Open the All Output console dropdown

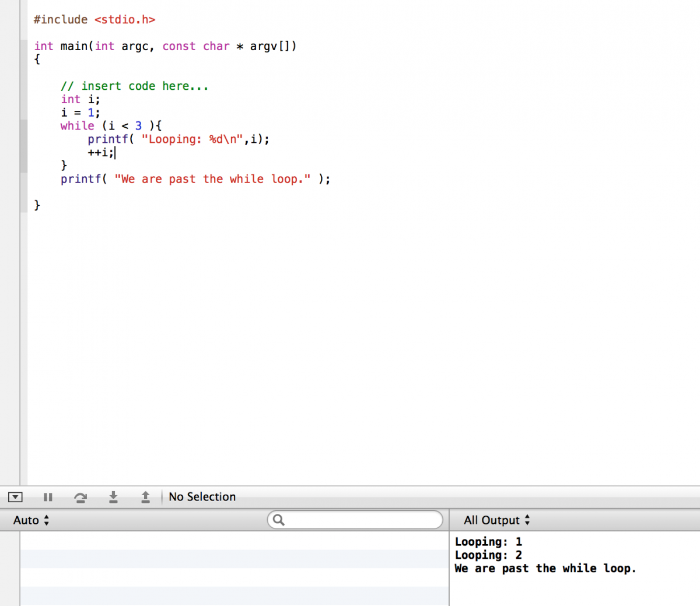496,520
